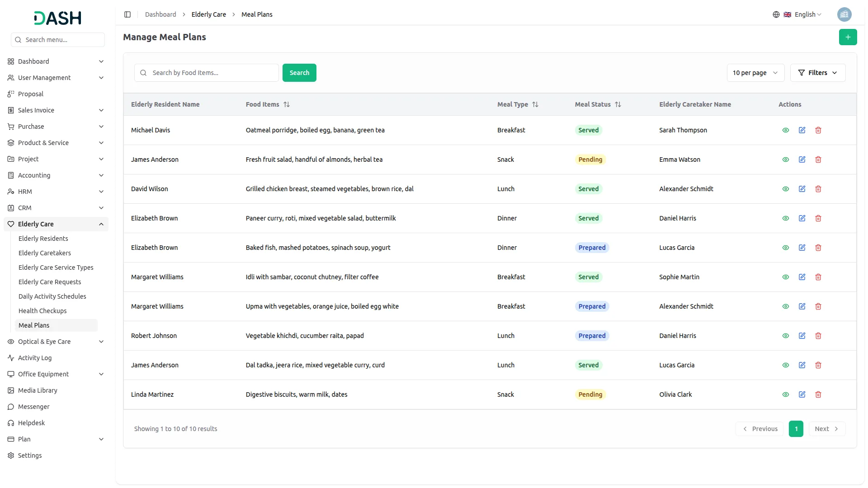View Linda Martinez meal plan details
Image resolution: width=868 pixels, height=488 pixels.
click(785, 394)
